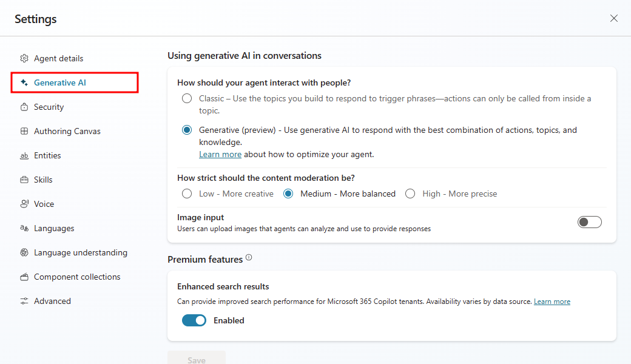Open Learn more link for enhanced search
Image resolution: width=631 pixels, height=364 pixels.
pyautogui.click(x=552, y=302)
